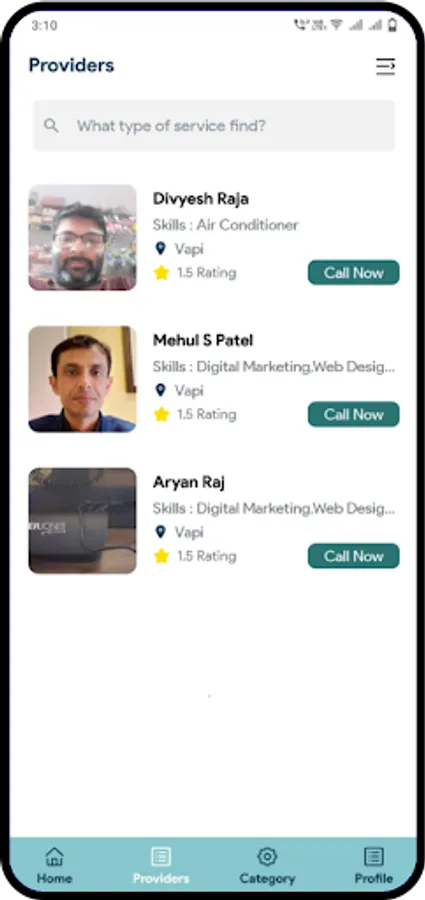Viewport: 425px width, 900px height.
Task: Tap the battery icon in status bar
Action: (393, 25)
